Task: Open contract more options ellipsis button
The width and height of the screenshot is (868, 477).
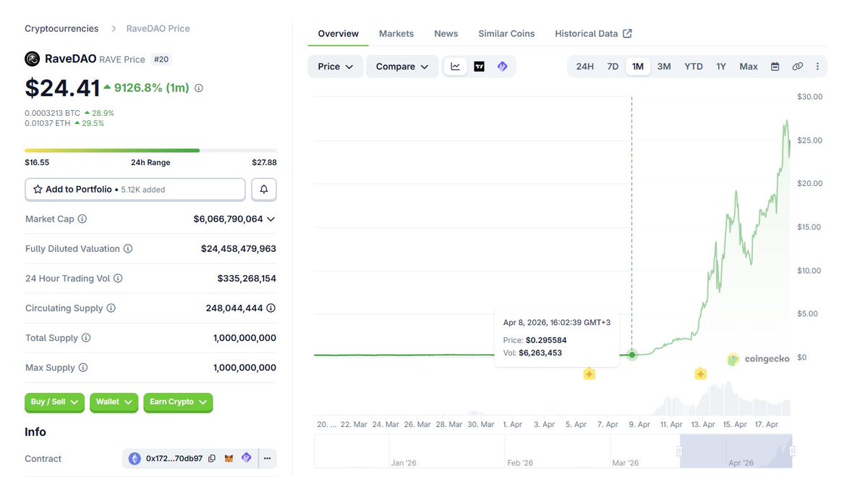Action: click(x=267, y=458)
